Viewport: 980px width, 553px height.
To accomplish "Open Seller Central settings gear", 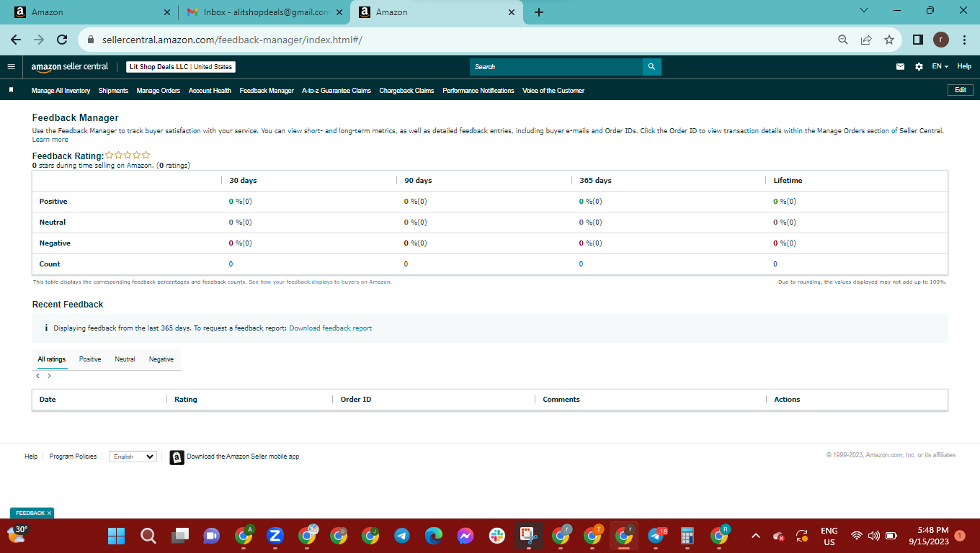I will [x=919, y=67].
